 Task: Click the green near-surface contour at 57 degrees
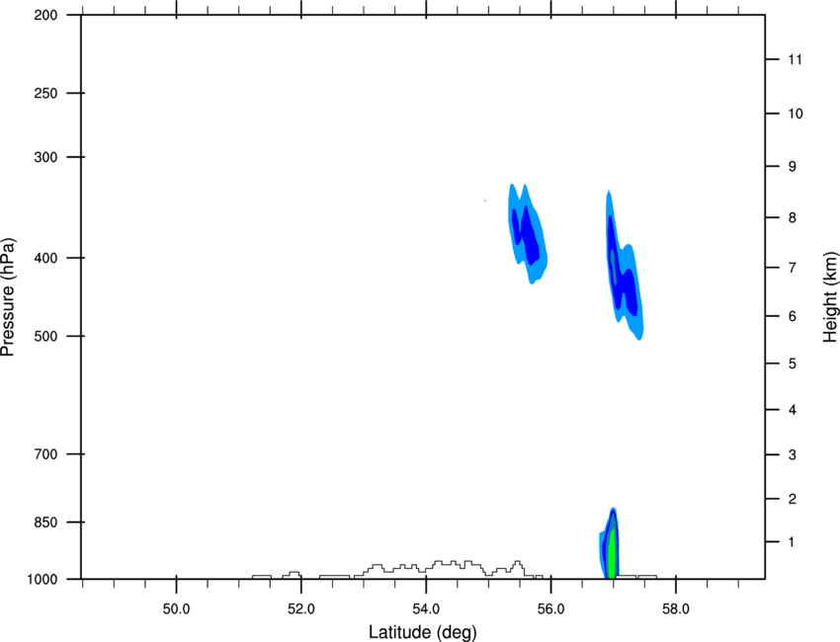(x=612, y=554)
